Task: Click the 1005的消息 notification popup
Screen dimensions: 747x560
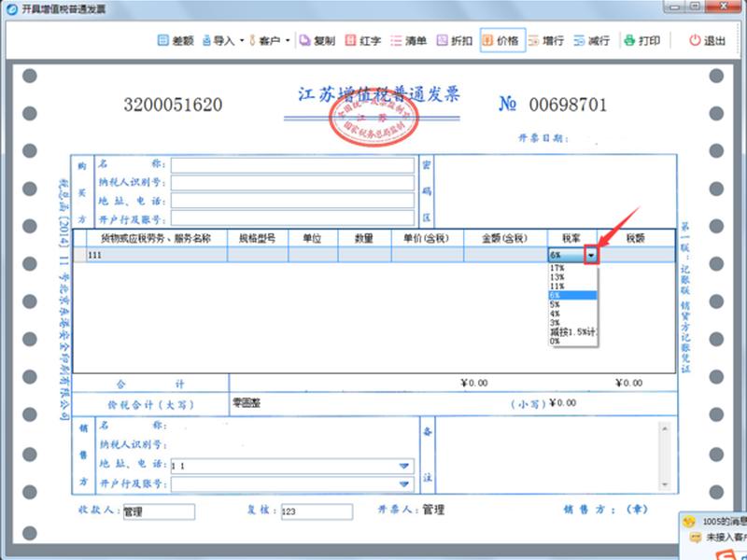Action: pyautogui.click(x=713, y=523)
